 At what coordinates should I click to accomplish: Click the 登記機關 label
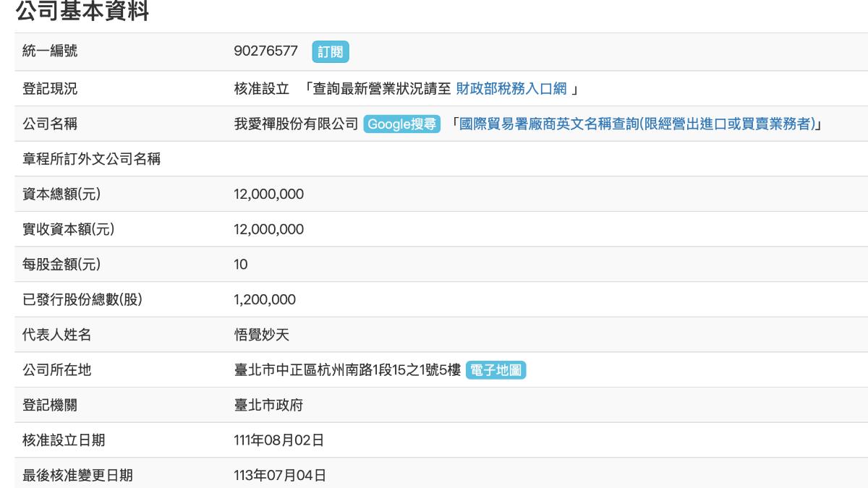[50, 406]
